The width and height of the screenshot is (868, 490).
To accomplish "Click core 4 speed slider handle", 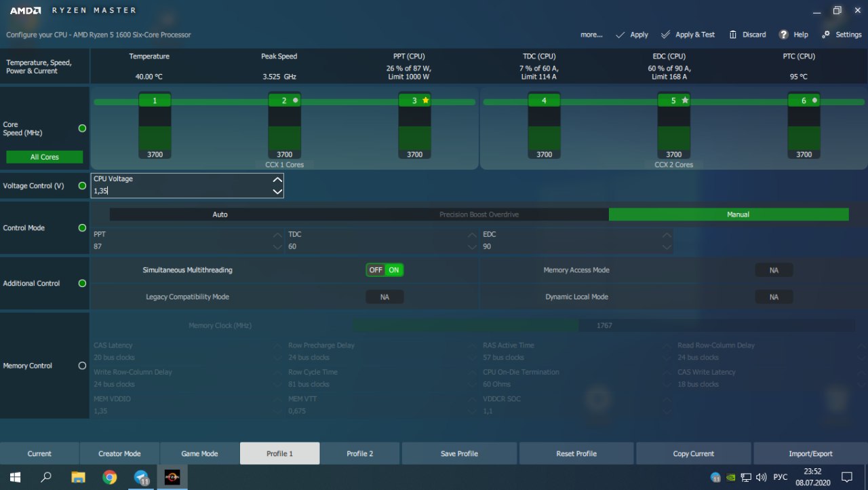I will [544, 100].
